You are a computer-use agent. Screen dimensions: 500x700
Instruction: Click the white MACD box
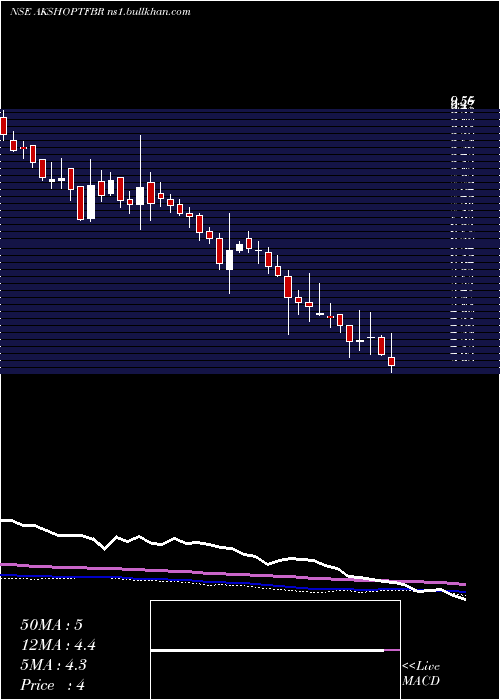click(275, 650)
